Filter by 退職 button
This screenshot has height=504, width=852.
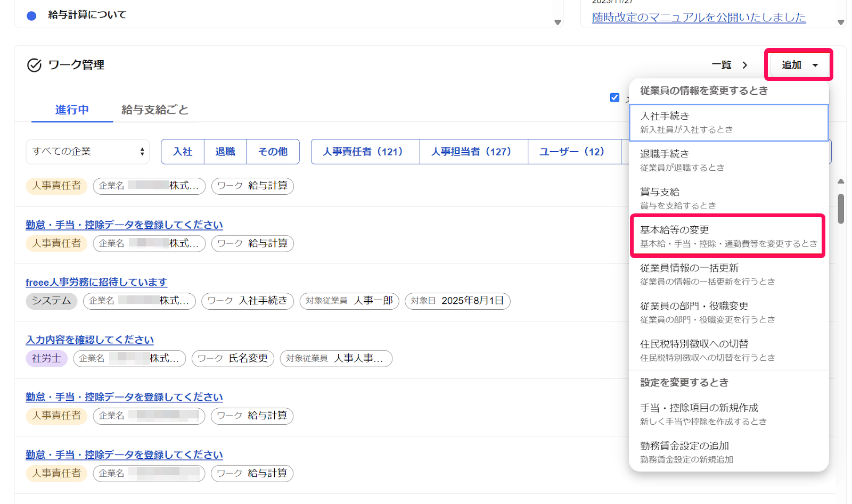click(x=225, y=152)
